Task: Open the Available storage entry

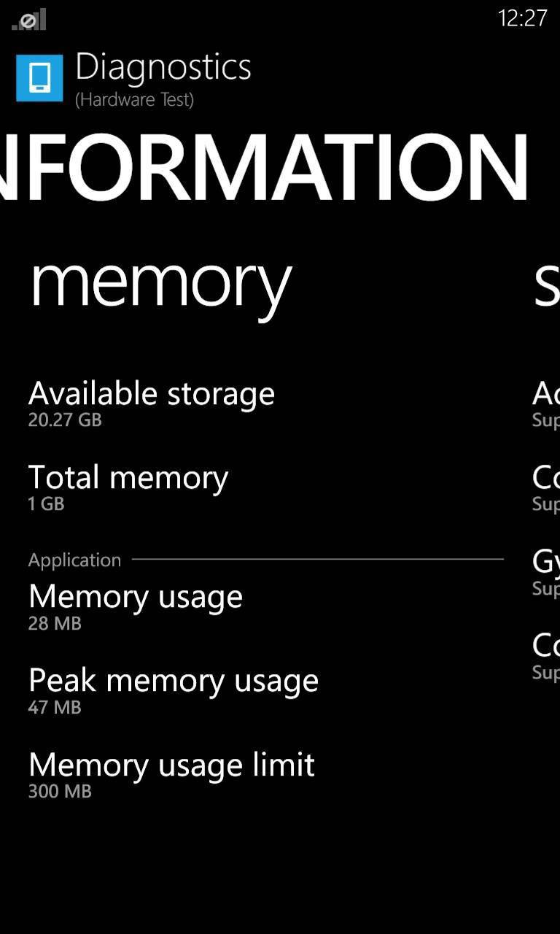Action: (x=152, y=394)
